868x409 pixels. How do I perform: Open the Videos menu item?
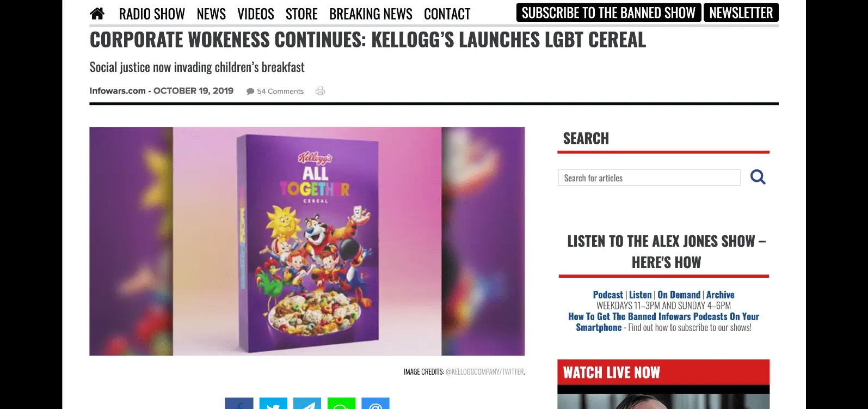pyautogui.click(x=256, y=14)
